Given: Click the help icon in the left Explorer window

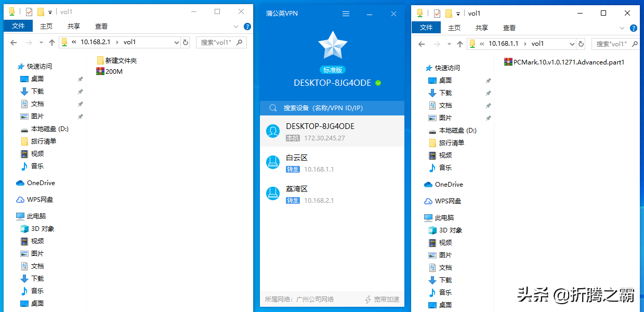Looking at the screenshot, I should [247, 26].
